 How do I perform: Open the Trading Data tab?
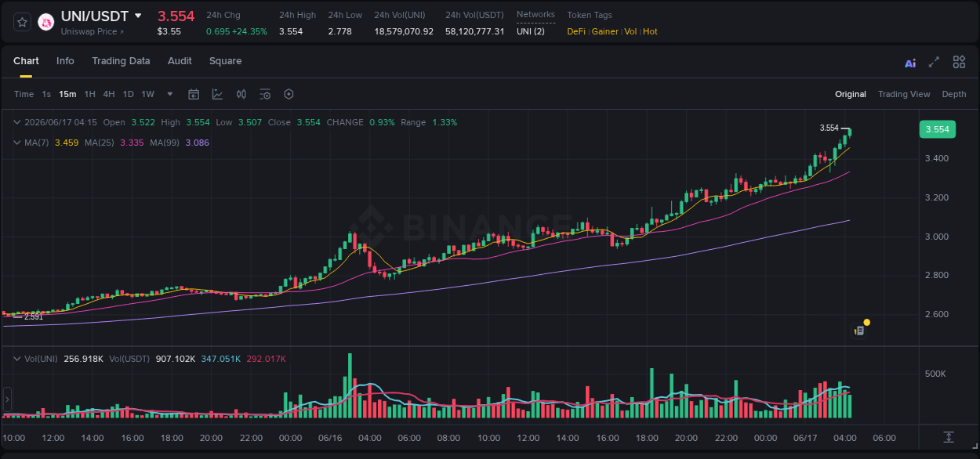pyautogui.click(x=121, y=61)
